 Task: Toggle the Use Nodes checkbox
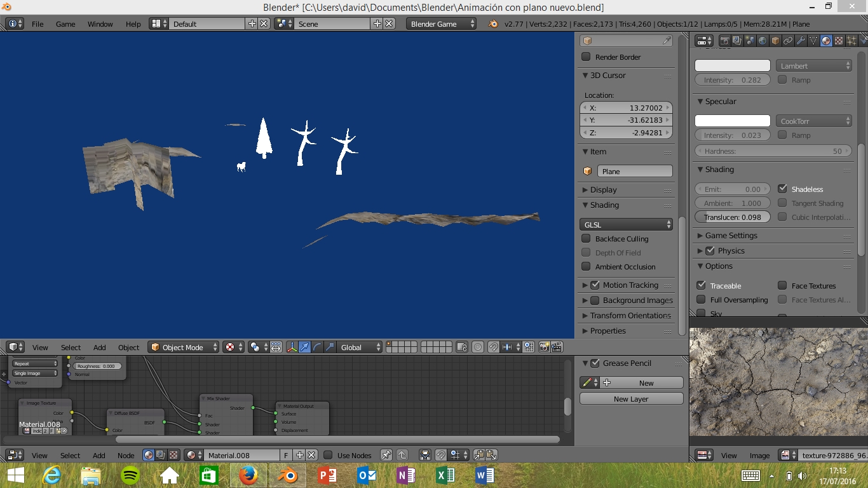(329, 455)
